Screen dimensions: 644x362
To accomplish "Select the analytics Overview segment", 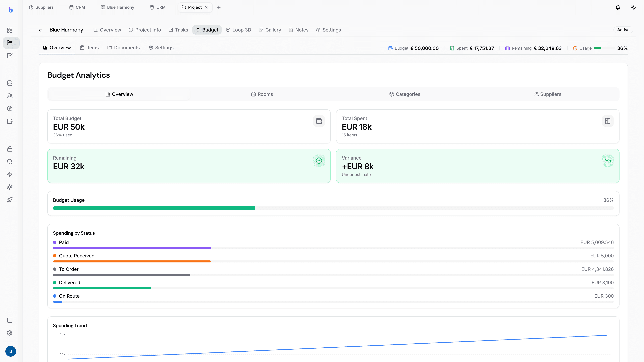I will tap(119, 94).
